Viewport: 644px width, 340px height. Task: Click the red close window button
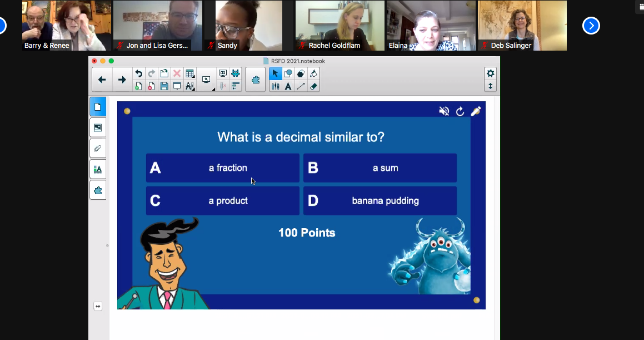click(94, 61)
